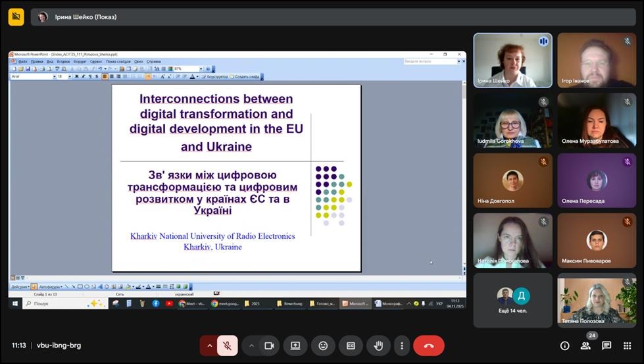Open audio settings chevron beside microphone
Image resolution: width=644 pixels, height=364 pixels.
tap(209, 346)
